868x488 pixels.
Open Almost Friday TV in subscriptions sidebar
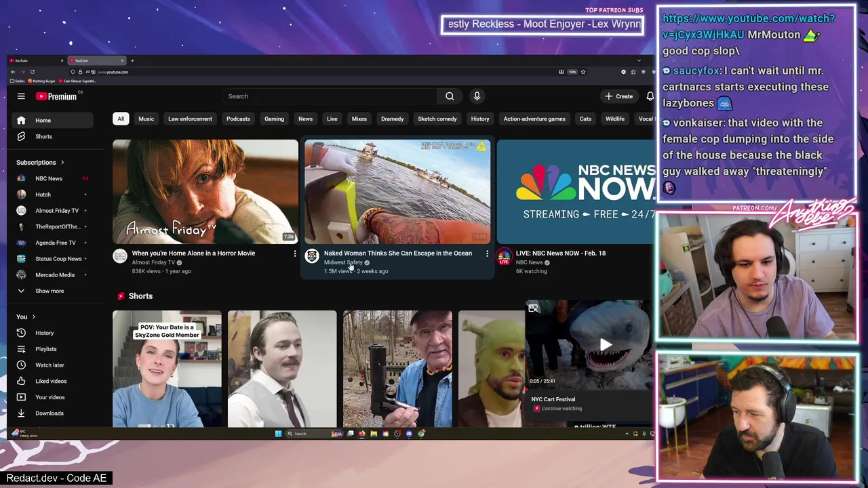(x=52, y=211)
